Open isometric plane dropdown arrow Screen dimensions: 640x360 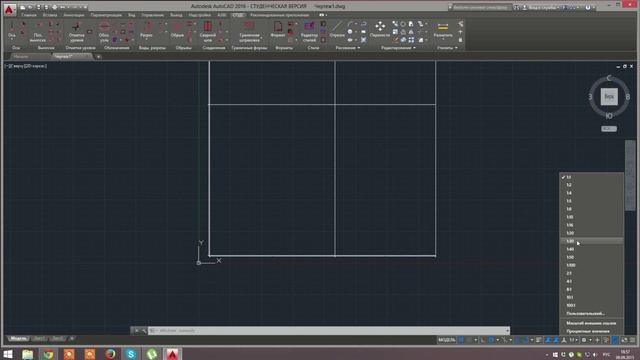[511, 340]
